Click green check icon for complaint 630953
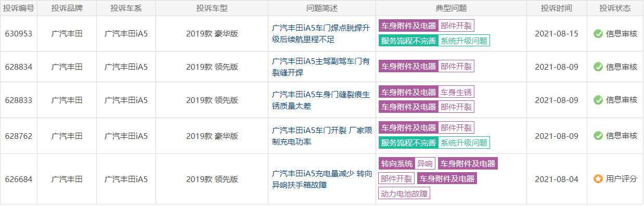This screenshot has height=207, width=644. tap(598, 34)
